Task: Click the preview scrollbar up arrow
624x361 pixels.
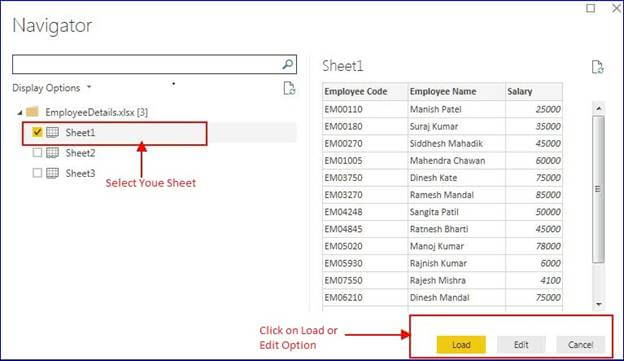Action: tap(598, 108)
